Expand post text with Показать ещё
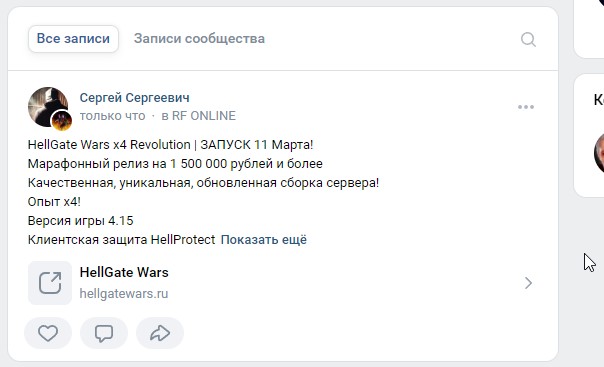This screenshot has height=367, width=604. point(264,240)
